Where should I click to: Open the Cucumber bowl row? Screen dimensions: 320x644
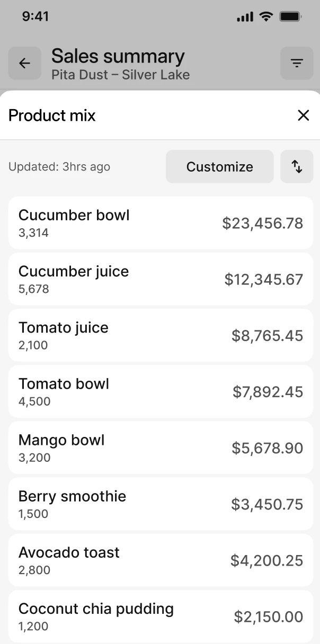161,223
